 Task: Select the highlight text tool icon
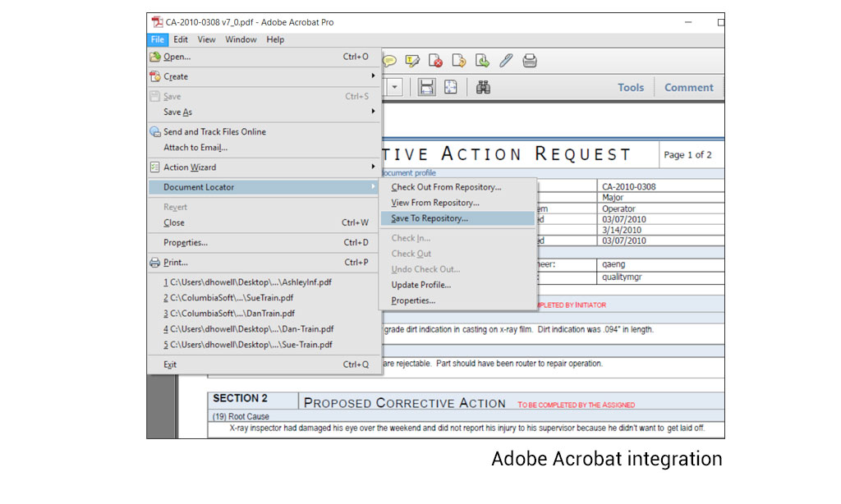coord(412,61)
